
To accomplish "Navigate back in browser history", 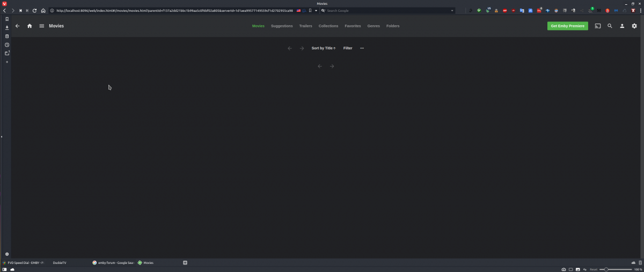I will [5, 10].
